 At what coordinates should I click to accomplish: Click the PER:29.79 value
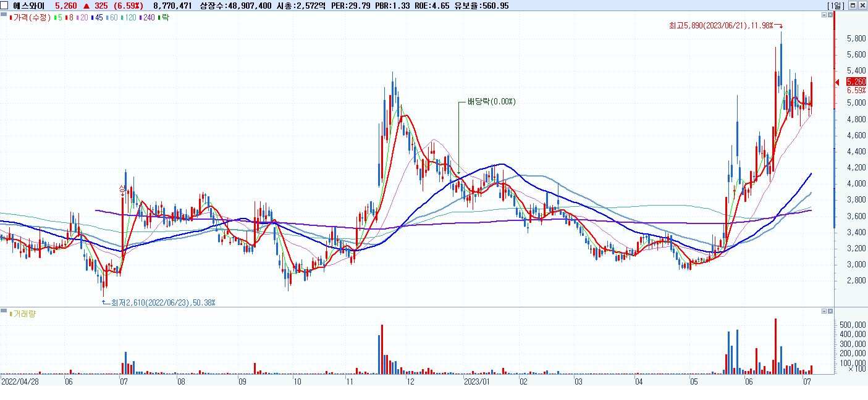[351, 5]
